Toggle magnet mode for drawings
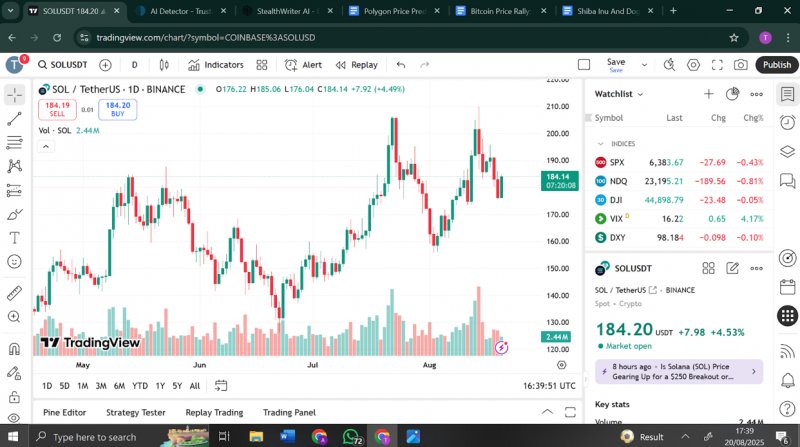The width and height of the screenshot is (800, 447). pyautogui.click(x=14, y=349)
